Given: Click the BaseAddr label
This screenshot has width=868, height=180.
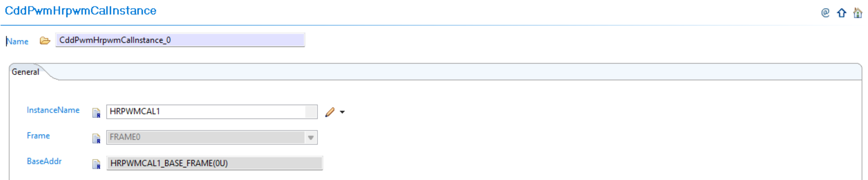Looking at the screenshot, I should [x=44, y=161].
